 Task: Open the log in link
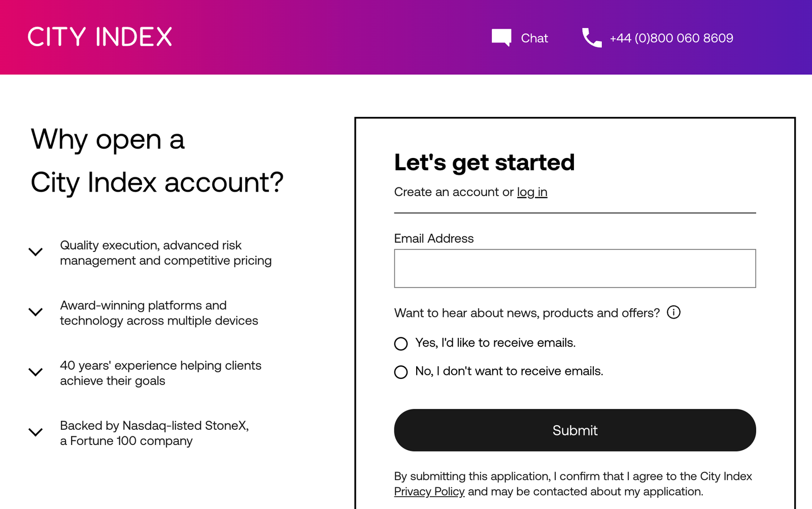(x=531, y=192)
